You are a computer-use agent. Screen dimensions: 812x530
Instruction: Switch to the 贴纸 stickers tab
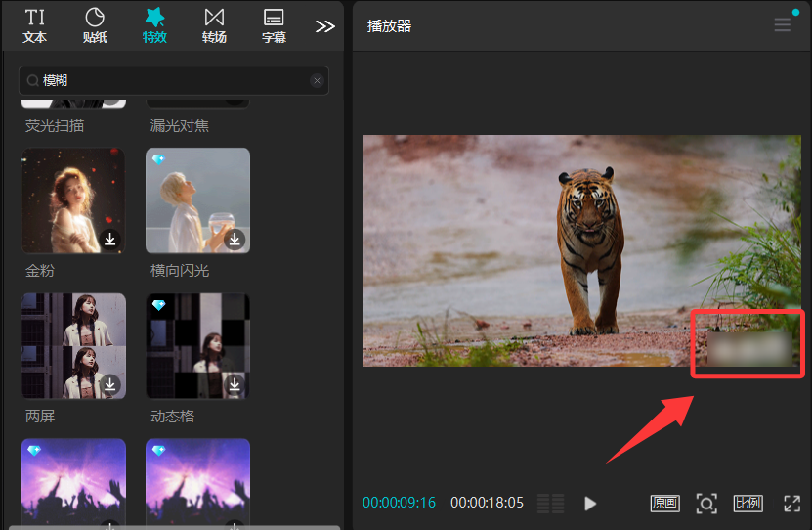[x=95, y=25]
